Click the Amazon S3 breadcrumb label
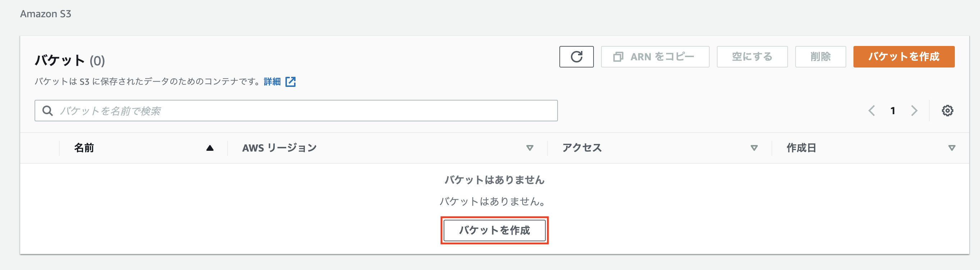This screenshot has width=980, height=270. tap(46, 14)
